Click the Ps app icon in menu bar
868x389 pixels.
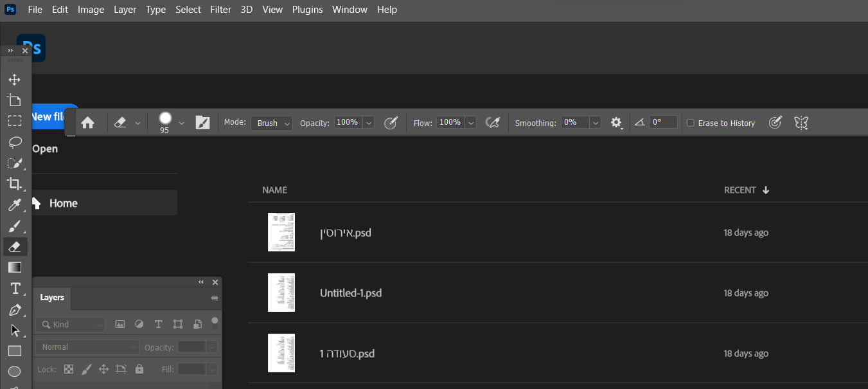point(10,10)
